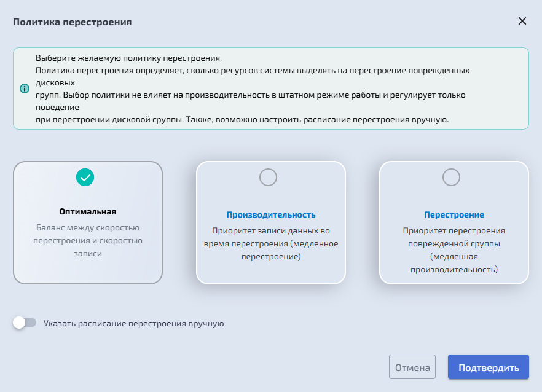Click the Оптимальная card title
Screen dimensions: 542x392
(x=88, y=211)
